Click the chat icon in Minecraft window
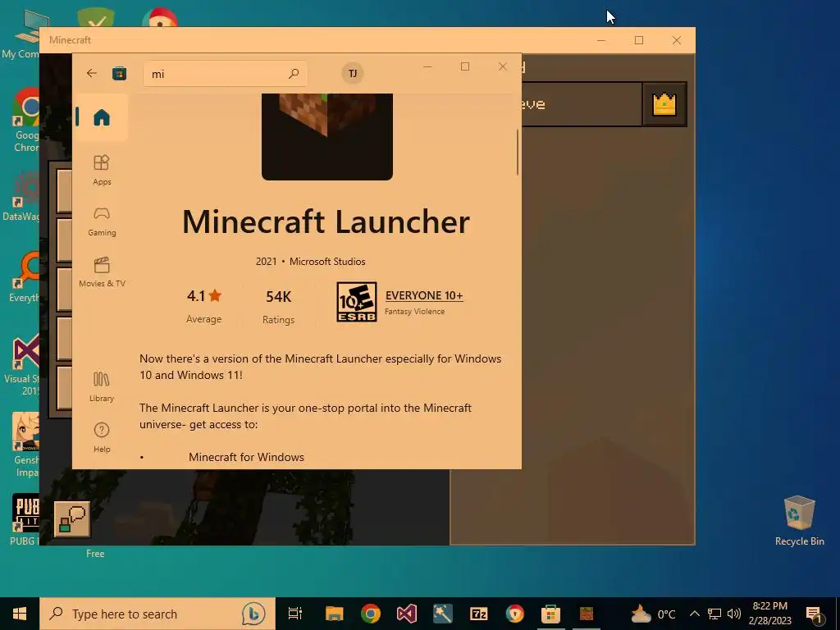The image size is (840, 630). point(72,519)
